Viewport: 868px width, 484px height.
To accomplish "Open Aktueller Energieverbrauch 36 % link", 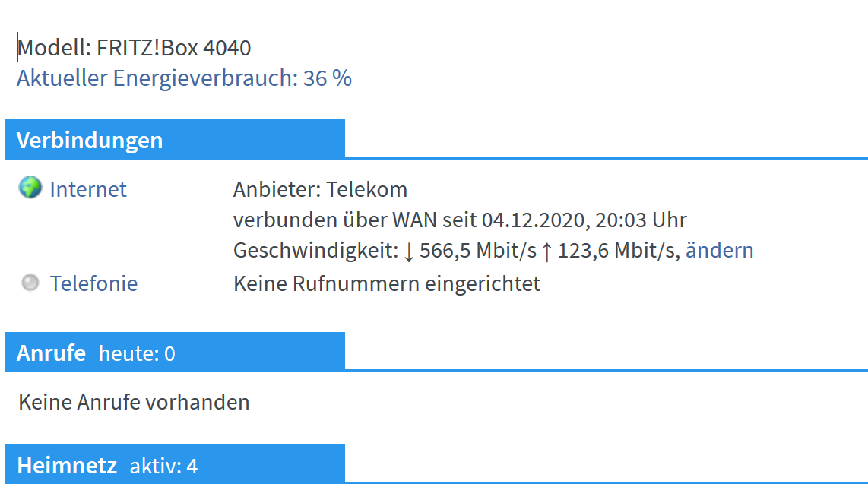I will tap(184, 78).
